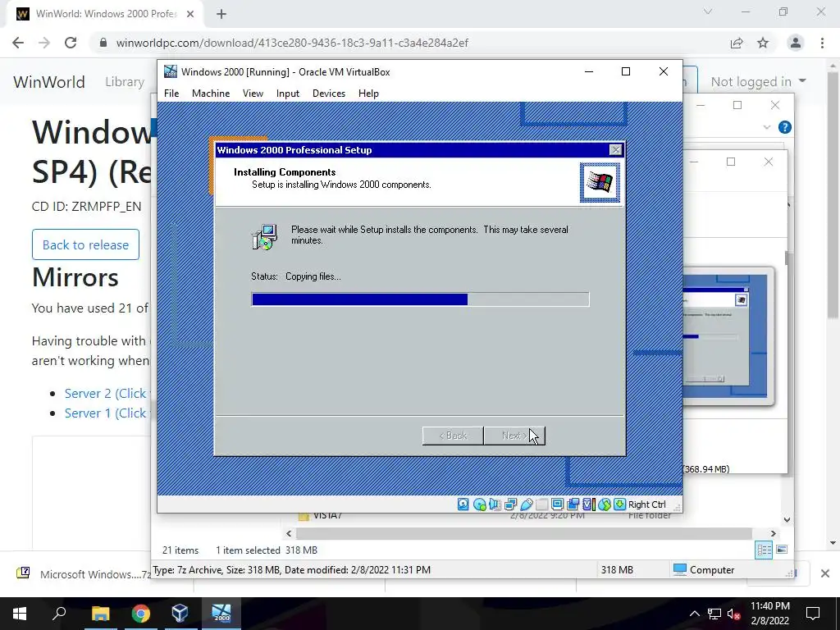Open the Server 2 mirror link
Viewport: 840px width, 630px height.
coord(106,393)
